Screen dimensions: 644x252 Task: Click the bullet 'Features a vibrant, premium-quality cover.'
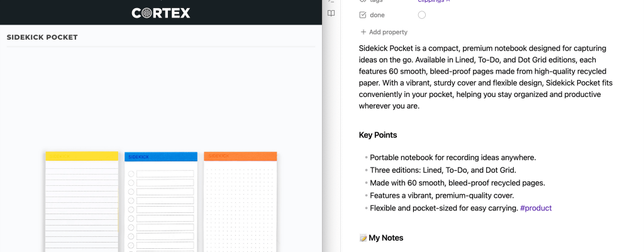[441, 195]
